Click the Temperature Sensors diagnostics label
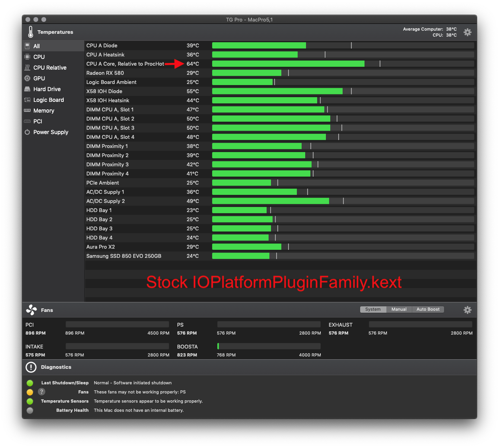Screen dimensions: 499x448 click(x=64, y=401)
